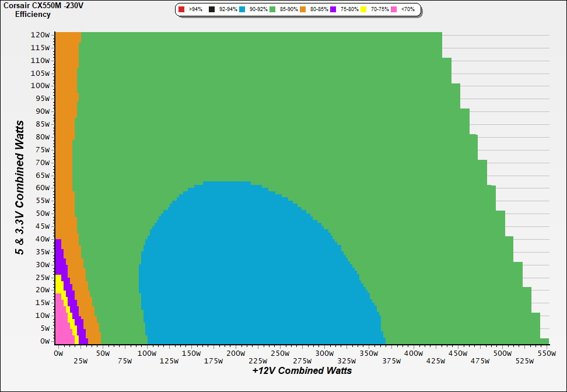This screenshot has width=567, height=392.
Task: Click the red >94% legend swatch
Action: pyautogui.click(x=181, y=10)
